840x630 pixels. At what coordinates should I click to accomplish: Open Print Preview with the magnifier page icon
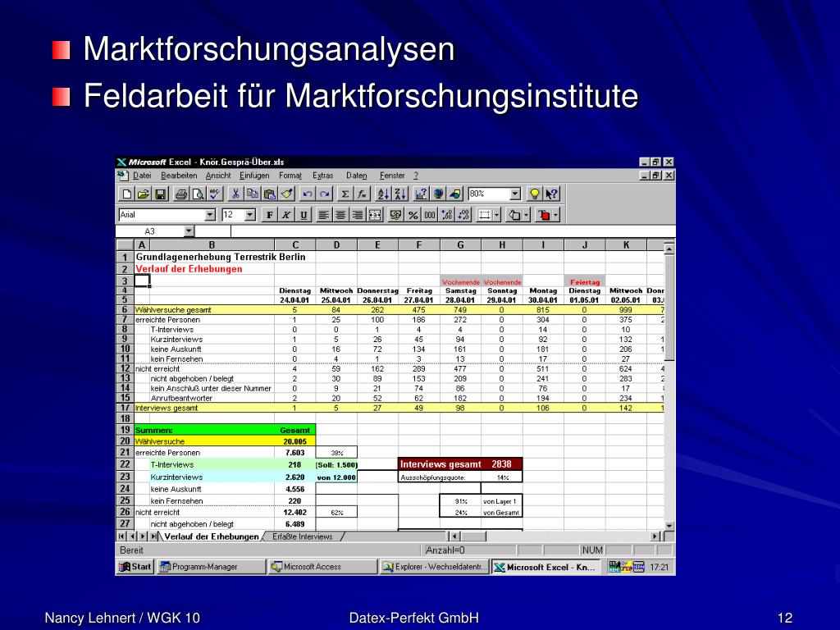point(198,194)
